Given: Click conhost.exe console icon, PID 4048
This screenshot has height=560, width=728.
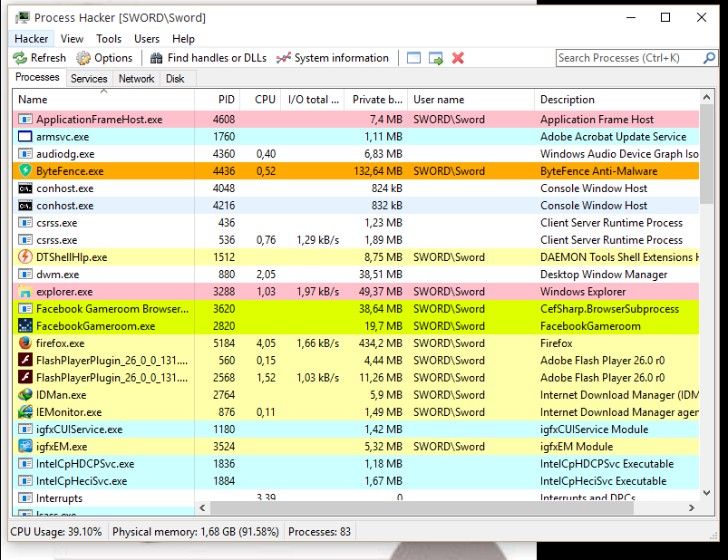Looking at the screenshot, I should [x=25, y=188].
